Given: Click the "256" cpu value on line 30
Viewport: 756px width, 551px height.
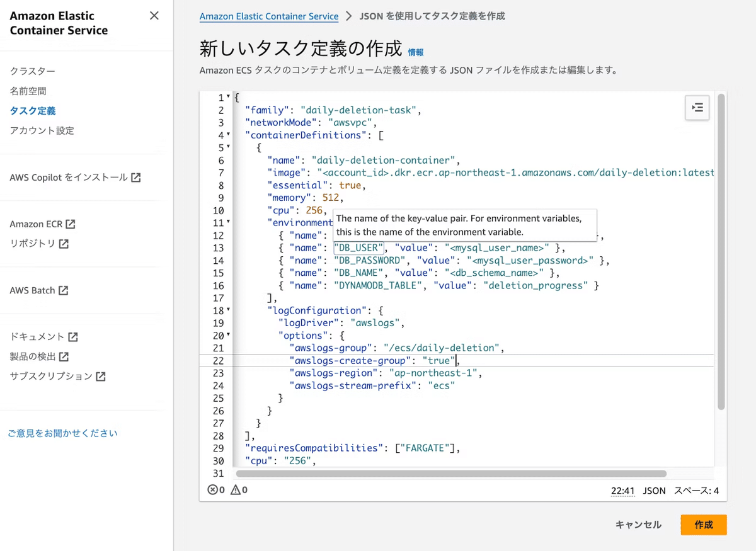Looking at the screenshot, I should coord(298,460).
